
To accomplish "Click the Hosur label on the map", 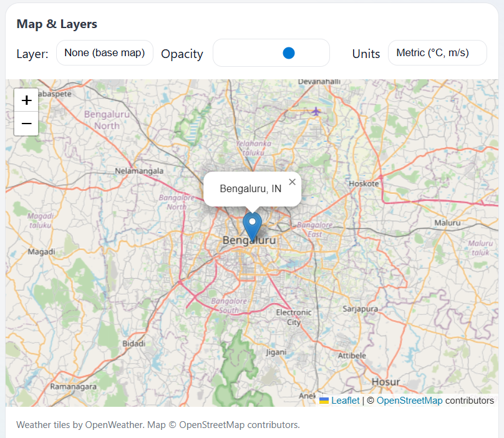I will coord(385,382).
